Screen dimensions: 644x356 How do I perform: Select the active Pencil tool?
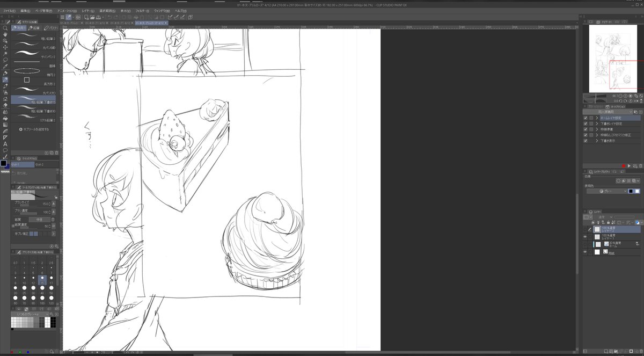[5, 79]
